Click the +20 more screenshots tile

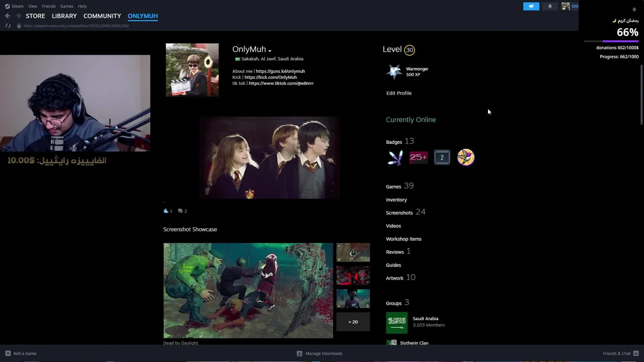353,322
